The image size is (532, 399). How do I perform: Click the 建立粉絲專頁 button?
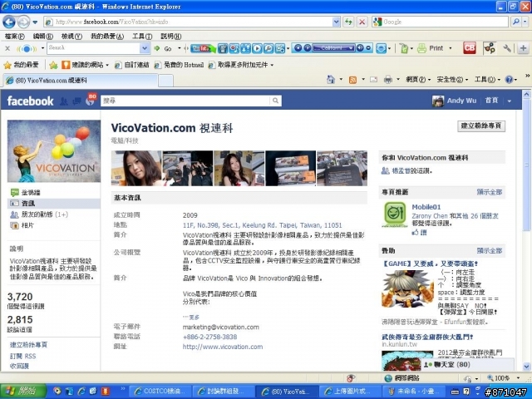(x=481, y=126)
